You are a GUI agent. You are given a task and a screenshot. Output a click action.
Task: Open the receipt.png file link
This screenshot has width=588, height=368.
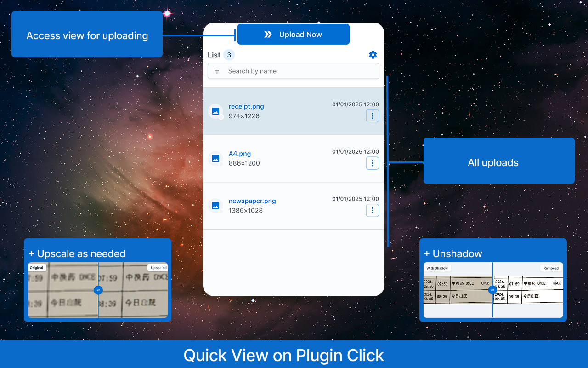(246, 106)
